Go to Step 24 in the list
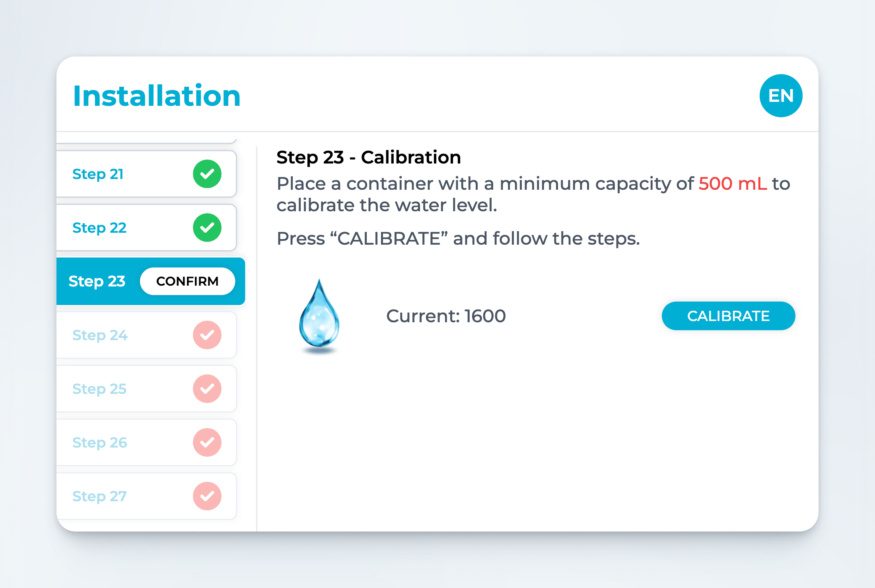This screenshot has height=588, width=875. click(x=100, y=335)
